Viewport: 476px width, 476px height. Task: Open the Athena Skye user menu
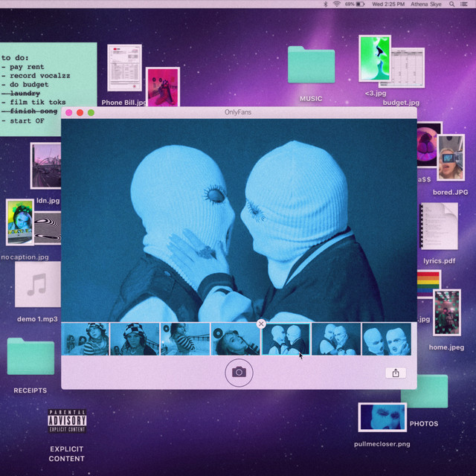(426, 4)
